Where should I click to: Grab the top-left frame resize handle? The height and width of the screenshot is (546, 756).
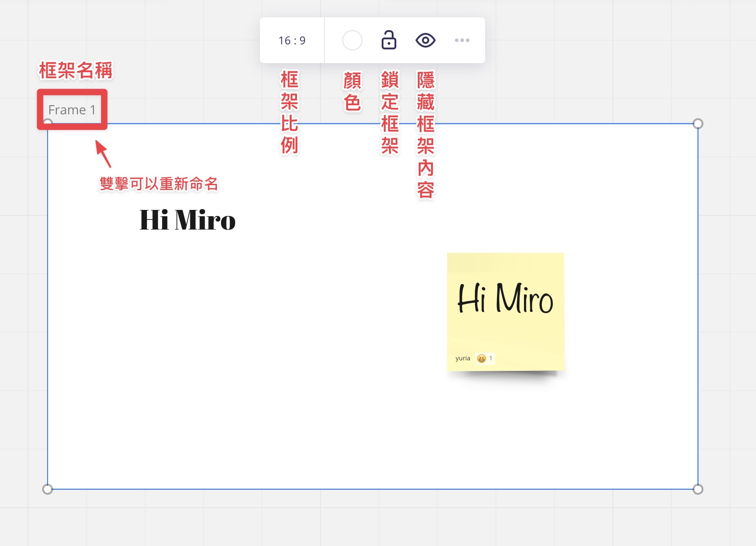pyautogui.click(x=48, y=123)
